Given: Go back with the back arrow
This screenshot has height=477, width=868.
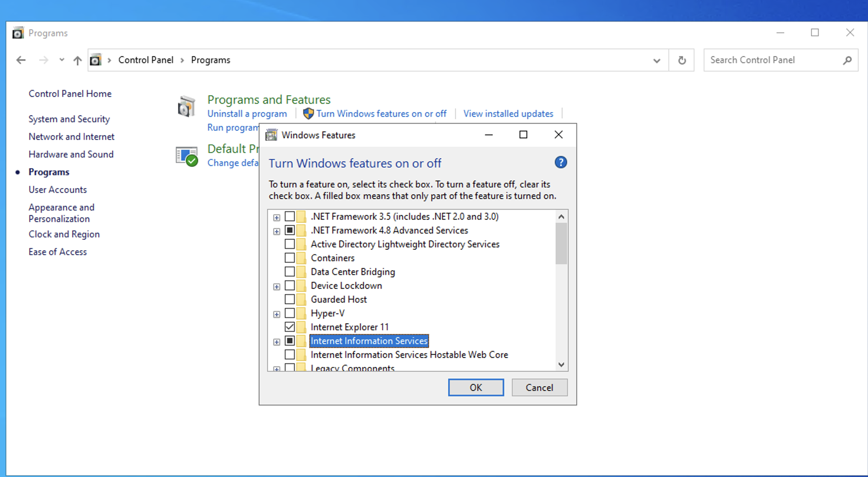Looking at the screenshot, I should coord(21,60).
